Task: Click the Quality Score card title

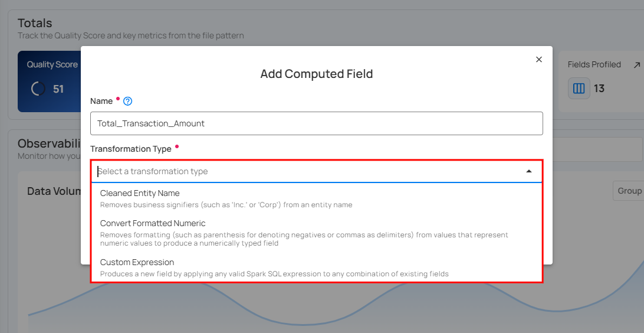Action: [52, 64]
